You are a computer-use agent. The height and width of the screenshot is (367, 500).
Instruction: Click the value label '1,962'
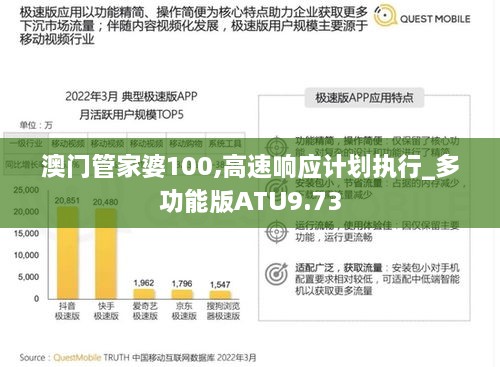[x=144, y=283]
